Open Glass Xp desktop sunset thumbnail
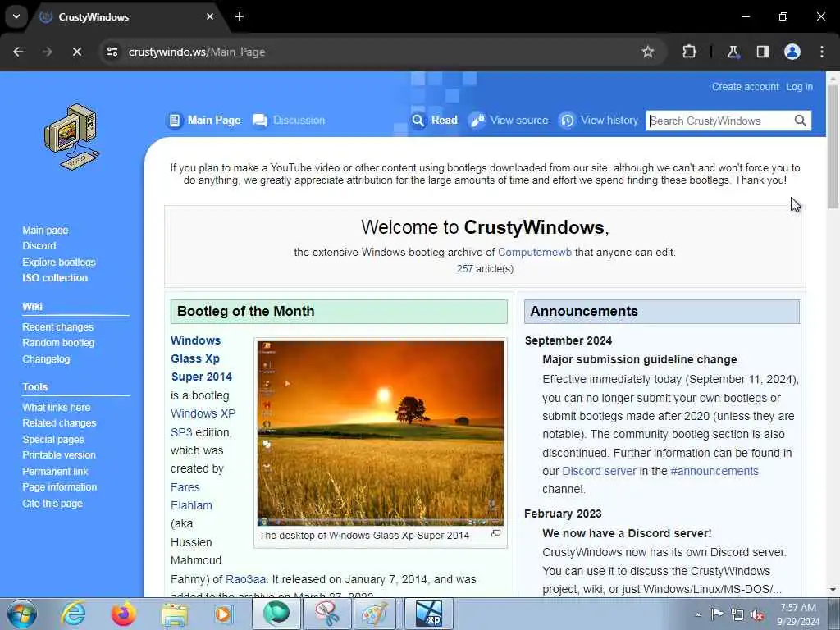The height and width of the screenshot is (630, 840). pyautogui.click(x=381, y=433)
